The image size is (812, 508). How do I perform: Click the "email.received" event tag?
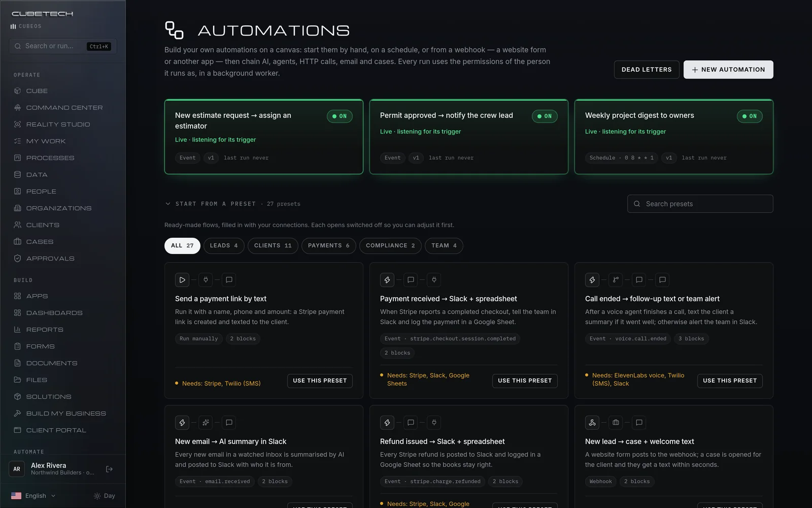[x=215, y=482]
